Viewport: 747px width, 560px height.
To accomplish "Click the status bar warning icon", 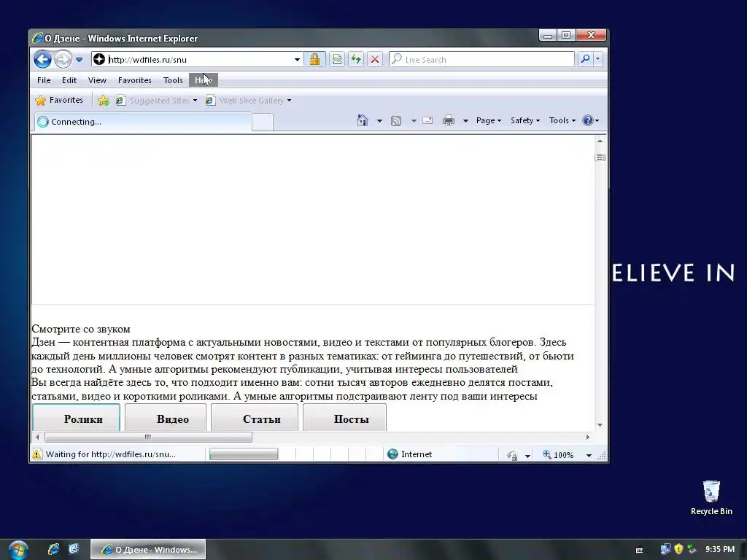I will click(36, 454).
